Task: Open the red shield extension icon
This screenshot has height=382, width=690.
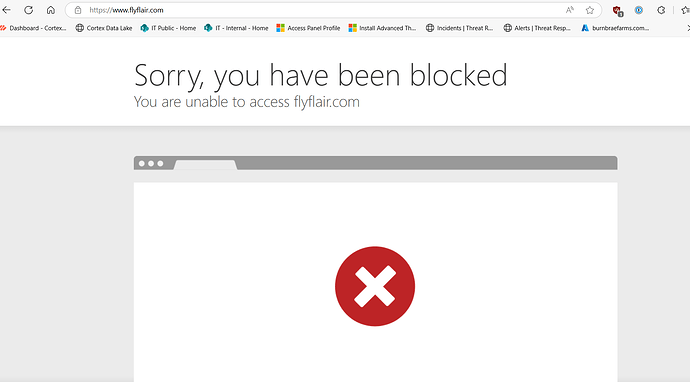Action: pos(617,10)
